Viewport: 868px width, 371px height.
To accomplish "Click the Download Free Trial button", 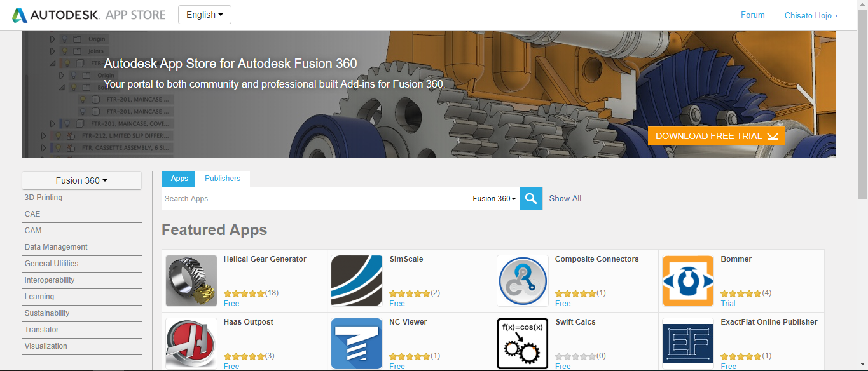I will point(716,136).
